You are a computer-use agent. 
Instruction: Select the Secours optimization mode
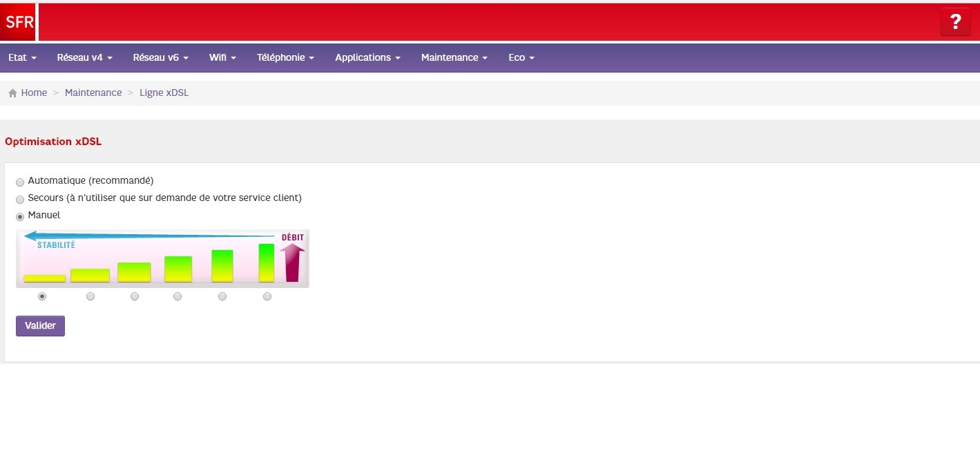(x=20, y=199)
